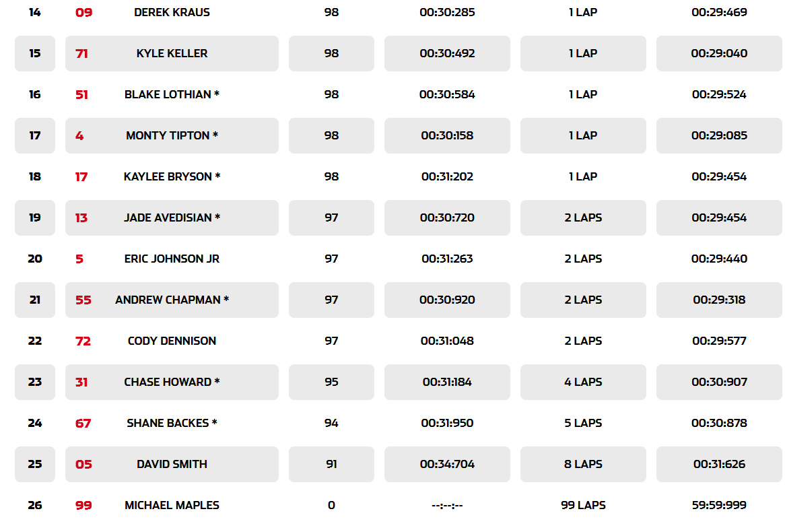Click on Shane Backes' name

(172, 424)
